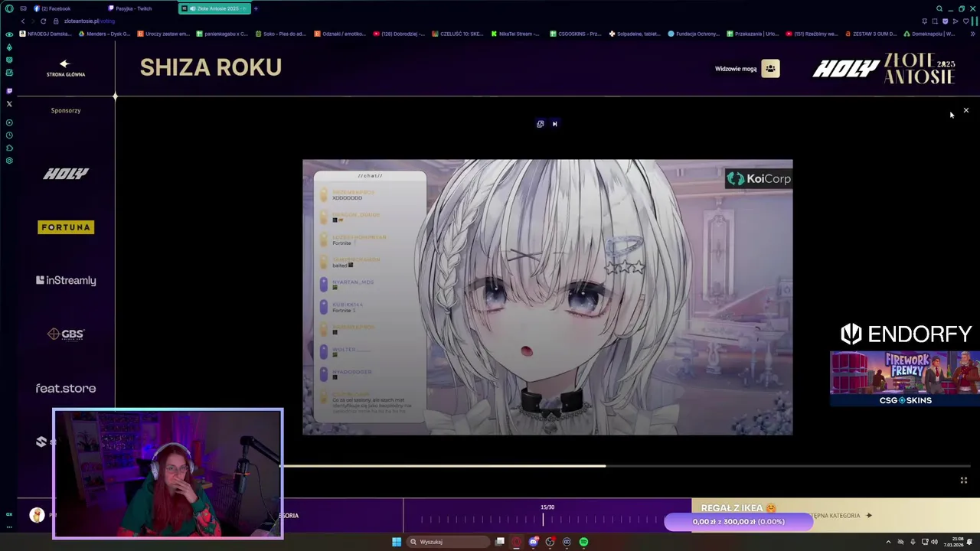
Task: Click the browser back arrow
Action: tap(22, 21)
